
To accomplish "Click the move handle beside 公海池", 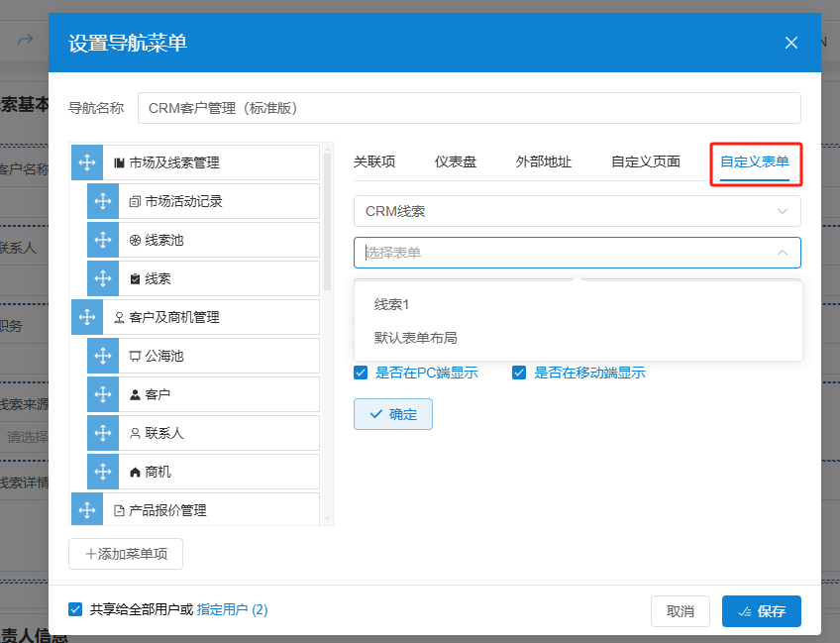I will 103,356.
